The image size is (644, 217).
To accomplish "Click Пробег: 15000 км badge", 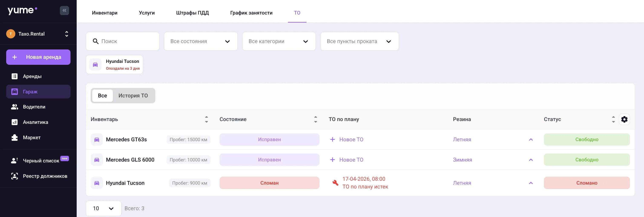I will pyautogui.click(x=188, y=140).
